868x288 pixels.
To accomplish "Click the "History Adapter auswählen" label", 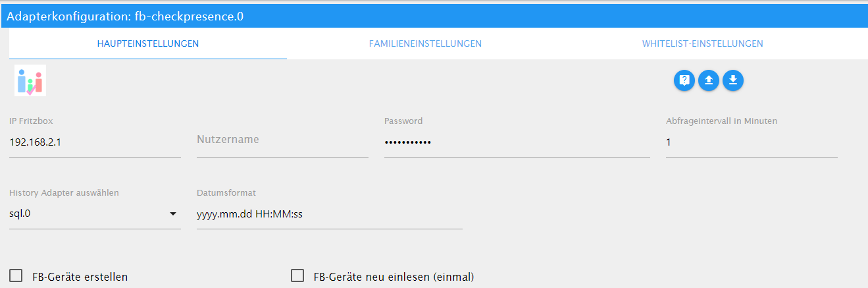I will click(x=64, y=193).
